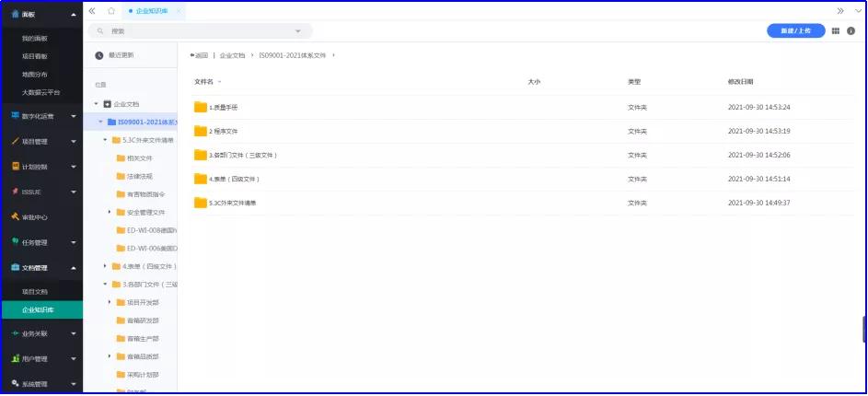868x396 pixels.
Task: Click the 企业文档 breadcrumb link
Action: (x=232, y=55)
